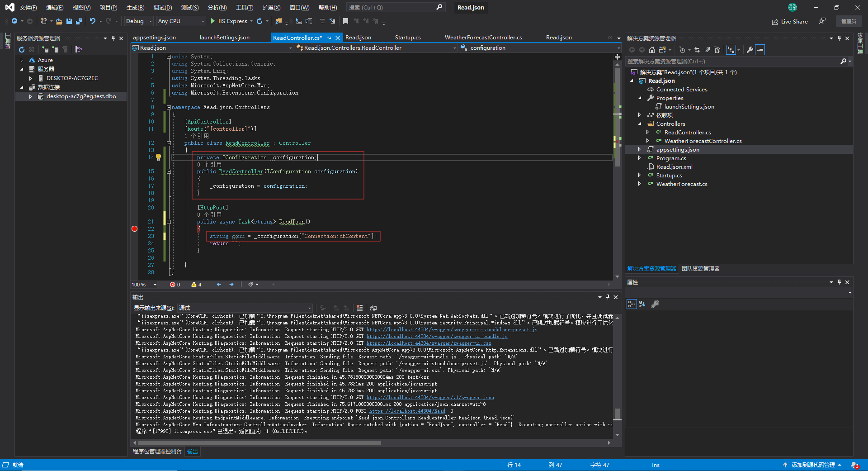868x471 pixels.
Task: Click the Undo arrow in the toolbar
Action: tap(93, 21)
